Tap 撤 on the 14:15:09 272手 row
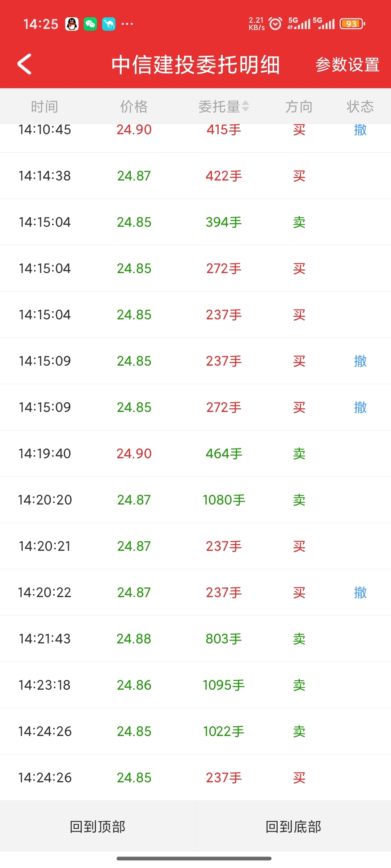Viewport: 391px width, 868px height. pos(360,407)
